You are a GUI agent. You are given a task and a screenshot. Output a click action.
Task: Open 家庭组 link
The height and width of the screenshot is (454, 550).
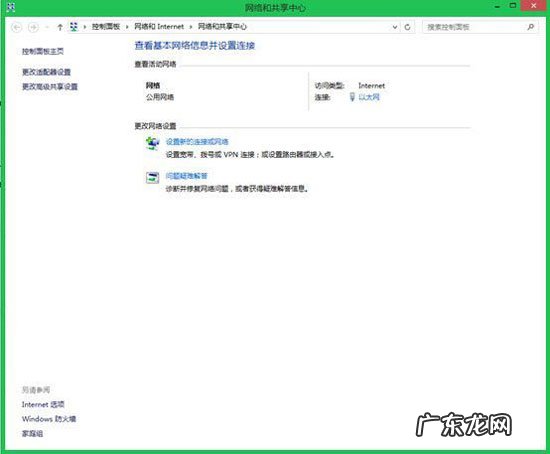pos(32,434)
